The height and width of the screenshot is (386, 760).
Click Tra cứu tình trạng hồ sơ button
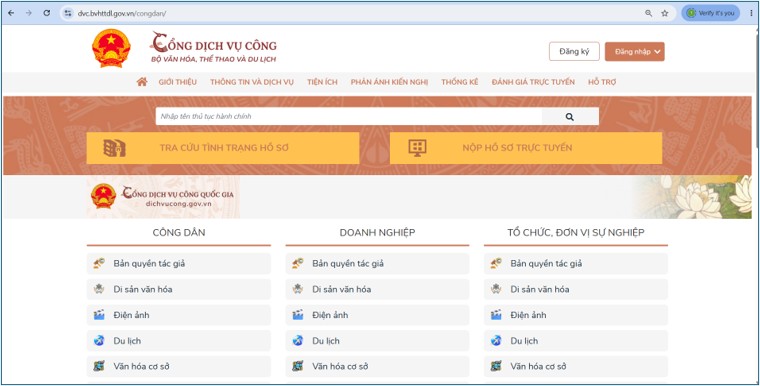(x=223, y=148)
